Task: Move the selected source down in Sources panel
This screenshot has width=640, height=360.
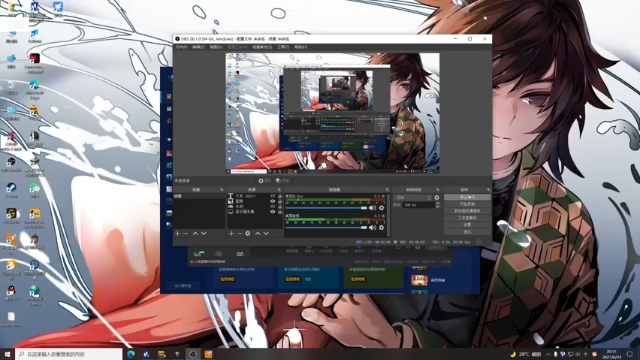Action: coord(266,233)
